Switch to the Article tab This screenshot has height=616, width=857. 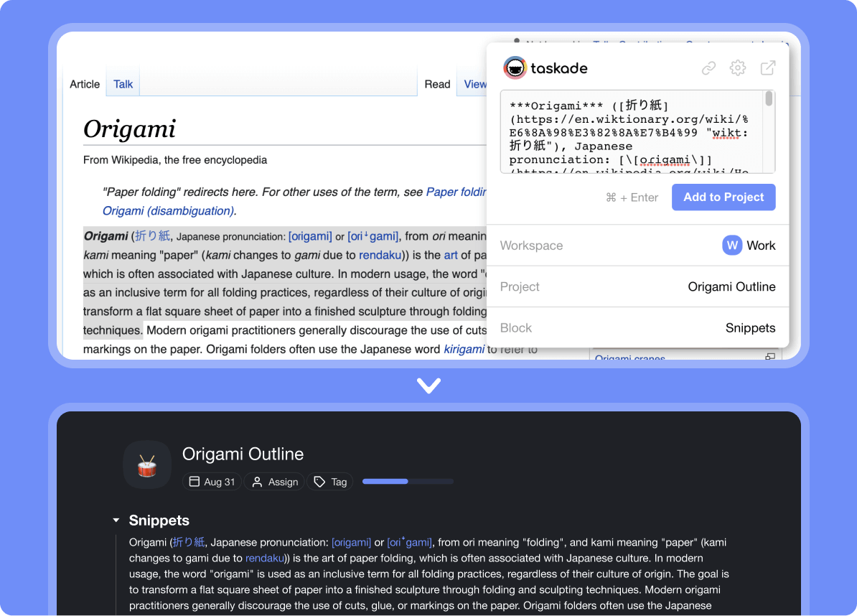(85, 84)
